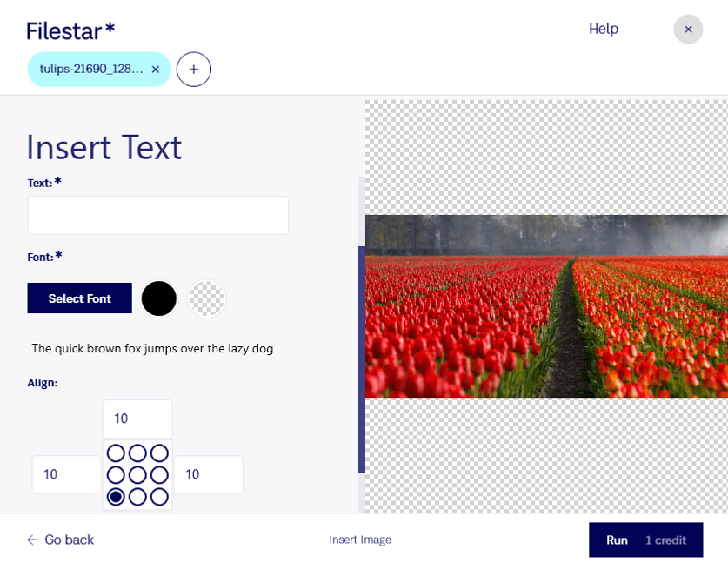
Task: Pick the transparent background color swatch
Action: (207, 298)
